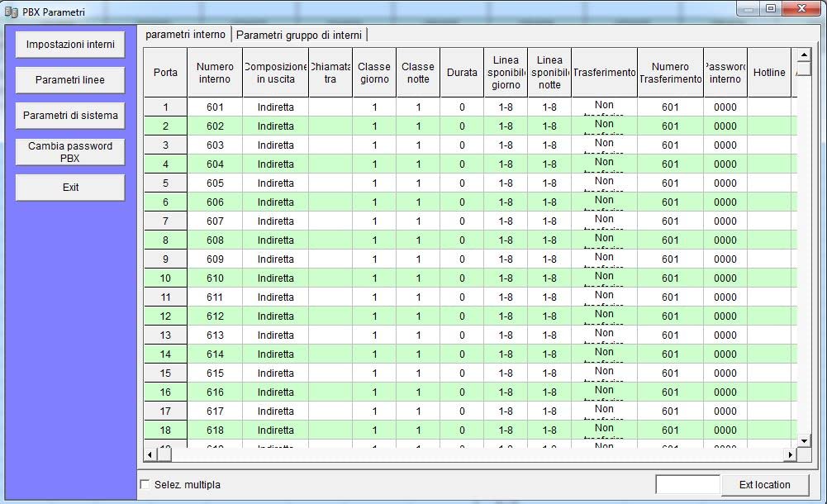This screenshot has height=504, width=827.
Task: Switch to Parametri gruppo di interni tab
Action: (298, 35)
